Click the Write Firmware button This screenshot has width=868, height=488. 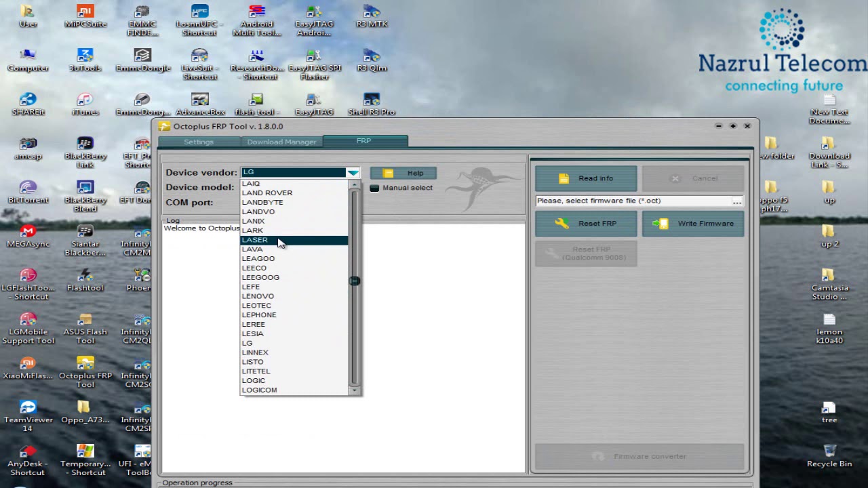tap(693, 224)
